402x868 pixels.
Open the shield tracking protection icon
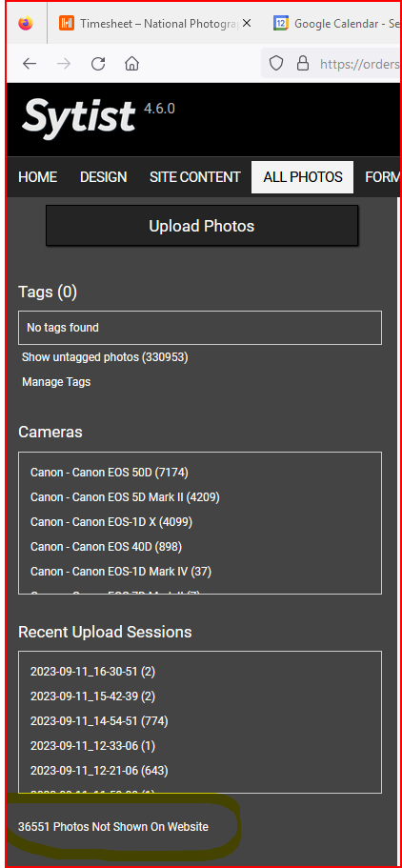[x=275, y=64]
